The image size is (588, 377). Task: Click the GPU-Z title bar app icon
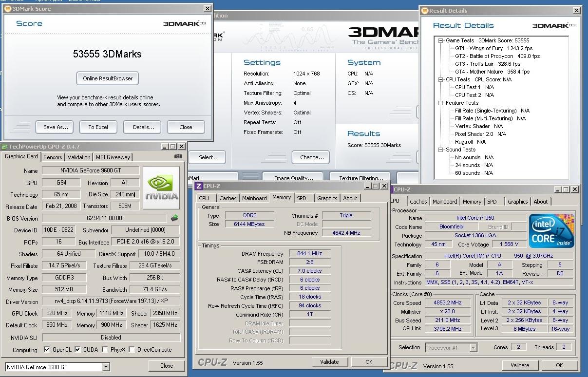[4, 146]
